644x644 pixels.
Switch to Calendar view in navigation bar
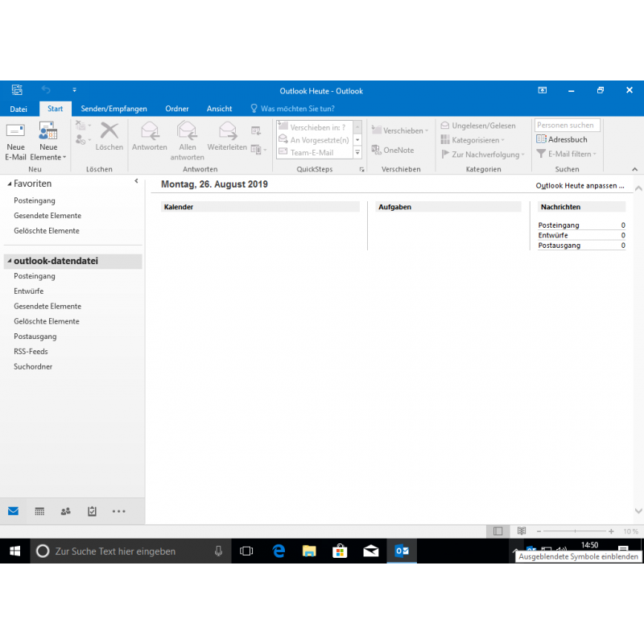pyautogui.click(x=39, y=511)
